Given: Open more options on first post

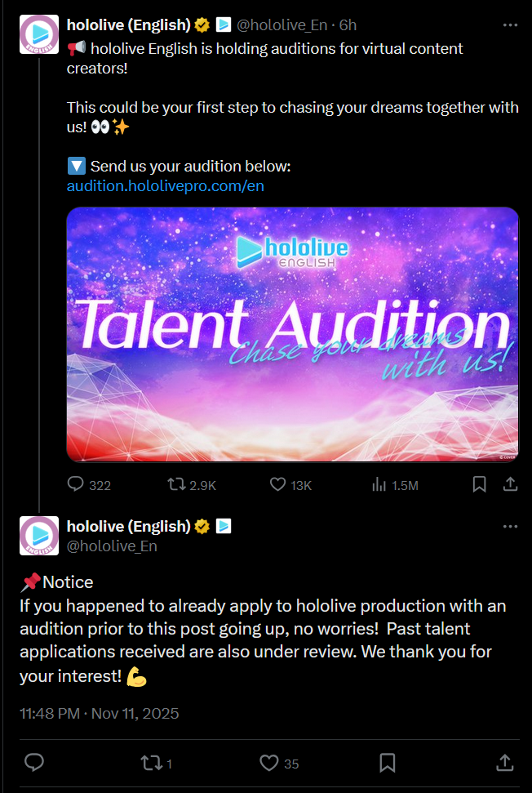Looking at the screenshot, I should [510, 25].
